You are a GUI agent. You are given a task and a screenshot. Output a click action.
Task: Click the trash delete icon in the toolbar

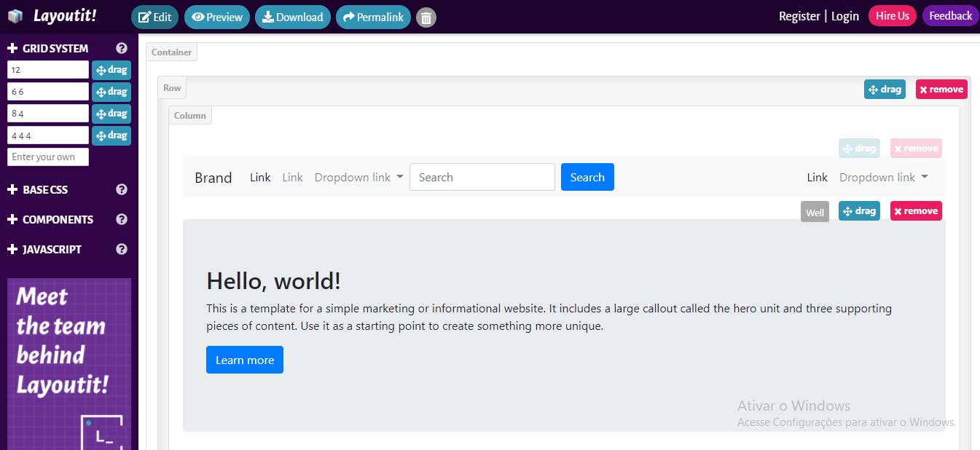coord(426,16)
